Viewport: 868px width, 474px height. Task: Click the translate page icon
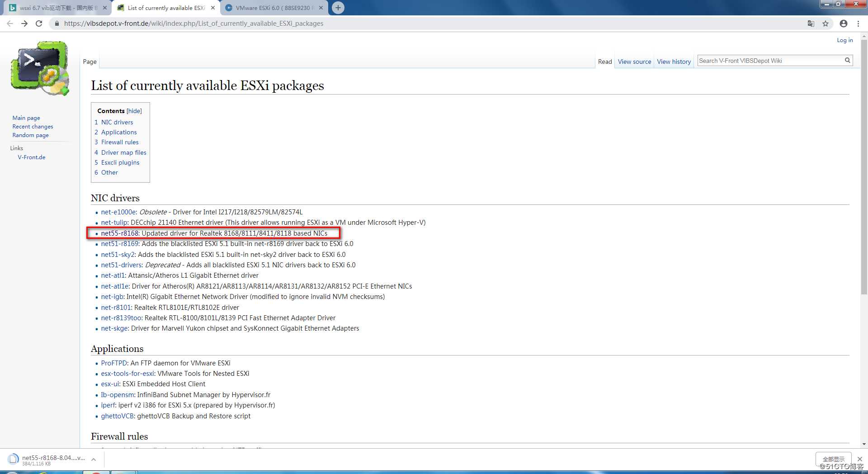[811, 24]
